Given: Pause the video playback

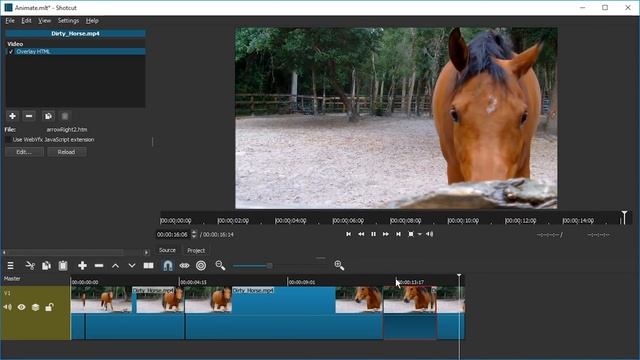Looking at the screenshot, I should [373, 234].
